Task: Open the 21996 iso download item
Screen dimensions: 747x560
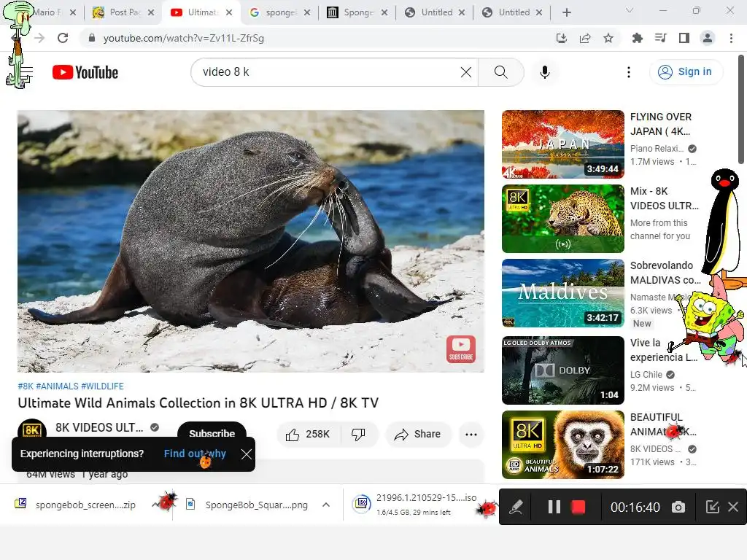Action: pos(414,505)
